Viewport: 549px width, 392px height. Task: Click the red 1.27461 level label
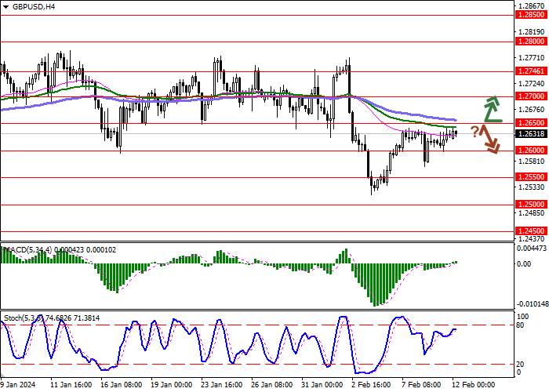(x=531, y=71)
